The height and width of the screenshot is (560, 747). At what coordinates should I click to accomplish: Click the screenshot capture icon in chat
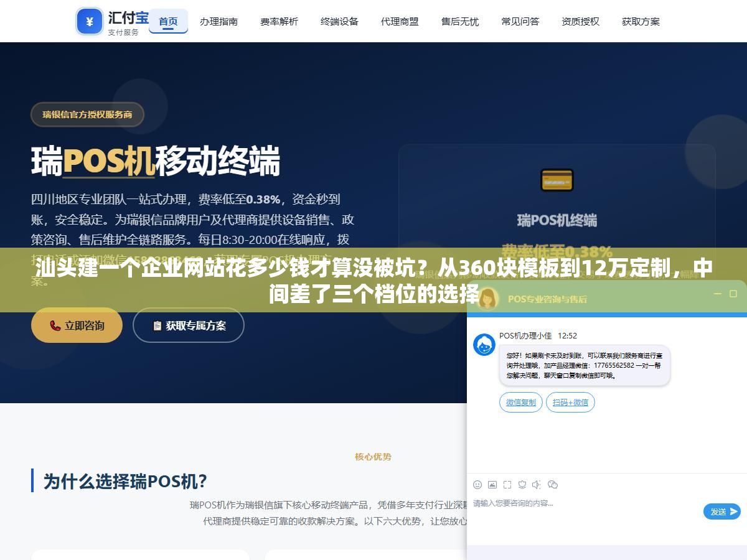[507, 485]
